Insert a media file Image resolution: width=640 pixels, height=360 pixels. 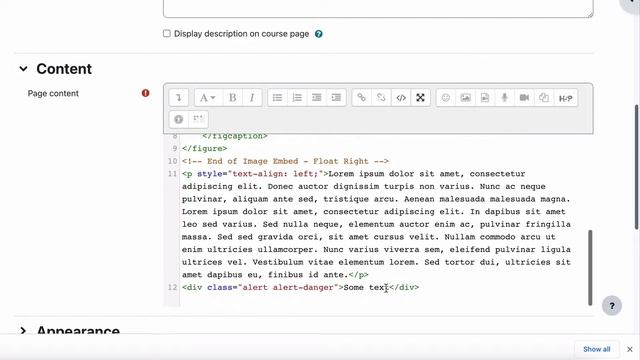point(485,98)
